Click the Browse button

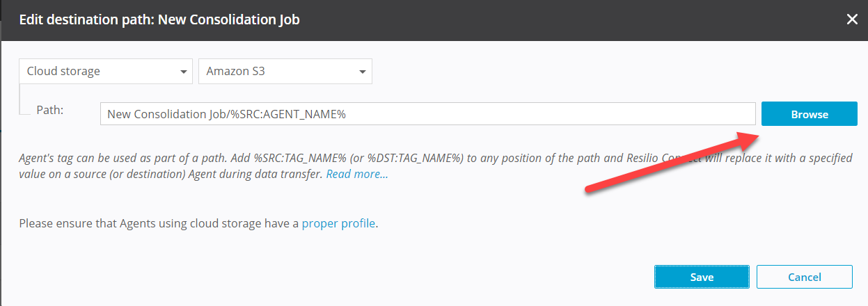click(809, 114)
